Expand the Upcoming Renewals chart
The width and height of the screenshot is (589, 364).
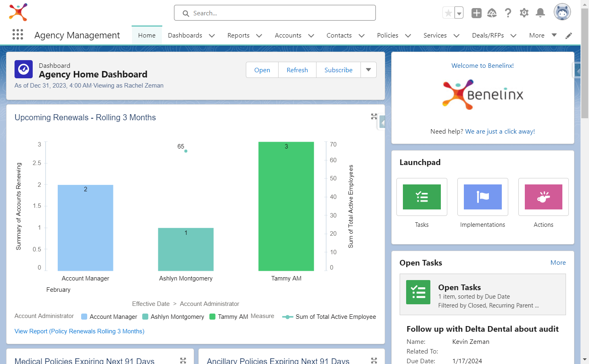(374, 117)
